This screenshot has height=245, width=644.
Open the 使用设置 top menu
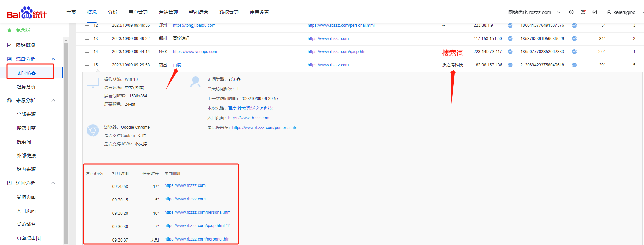pyautogui.click(x=259, y=12)
